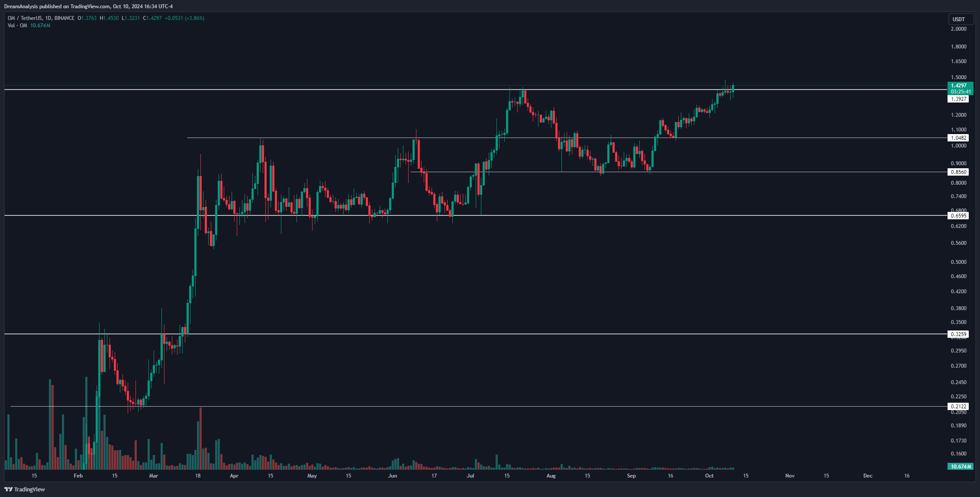Click the close value C1.4297 in legend
This screenshot has height=497, width=980.
coord(152,18)
